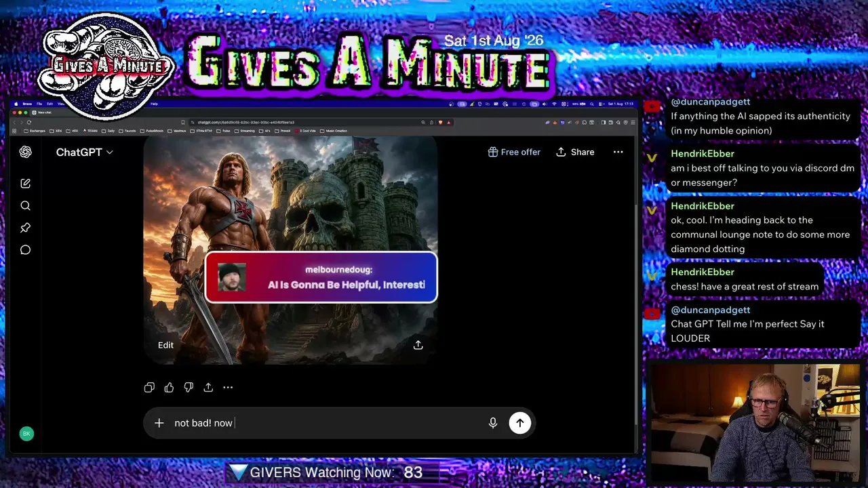Open the Exchanges bookmarks folder
868x488 pixels.
tap(35, 131)
